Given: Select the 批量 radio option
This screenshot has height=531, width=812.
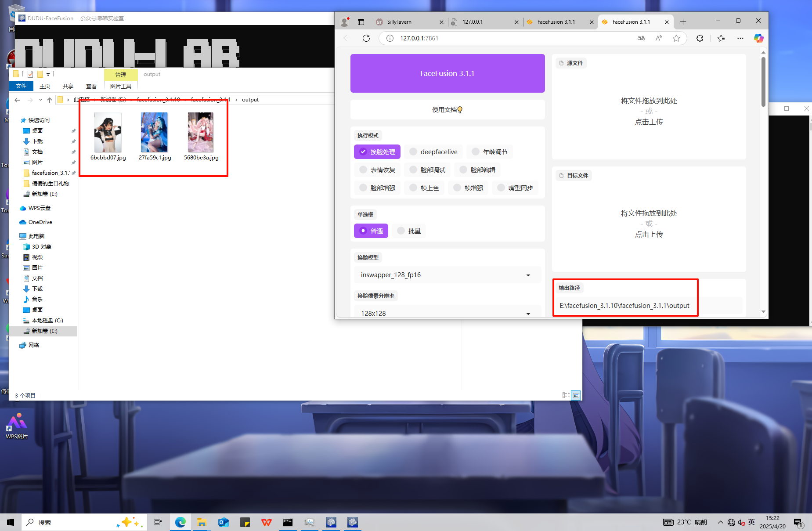Looking at the screenshot, I should point(409,231).
